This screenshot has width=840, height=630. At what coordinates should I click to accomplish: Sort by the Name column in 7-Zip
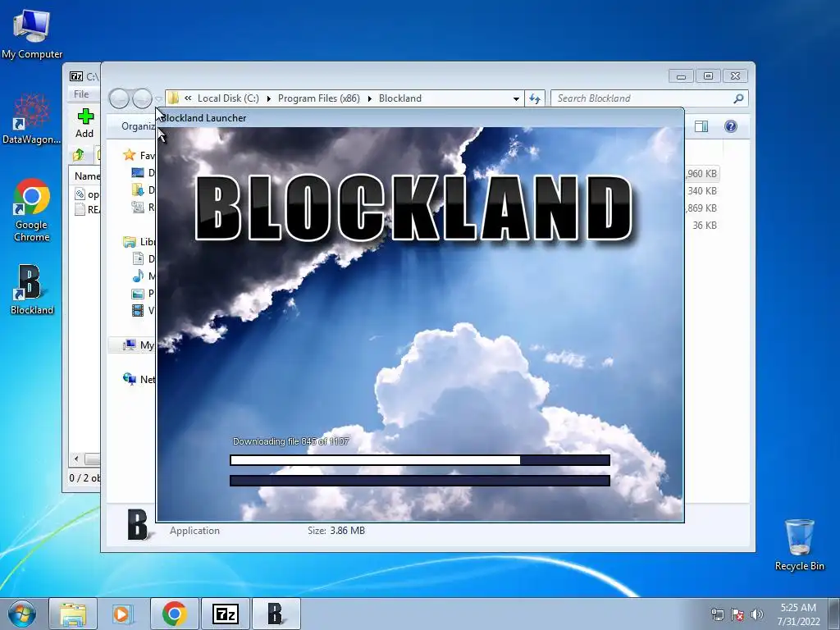click(87, 176)
